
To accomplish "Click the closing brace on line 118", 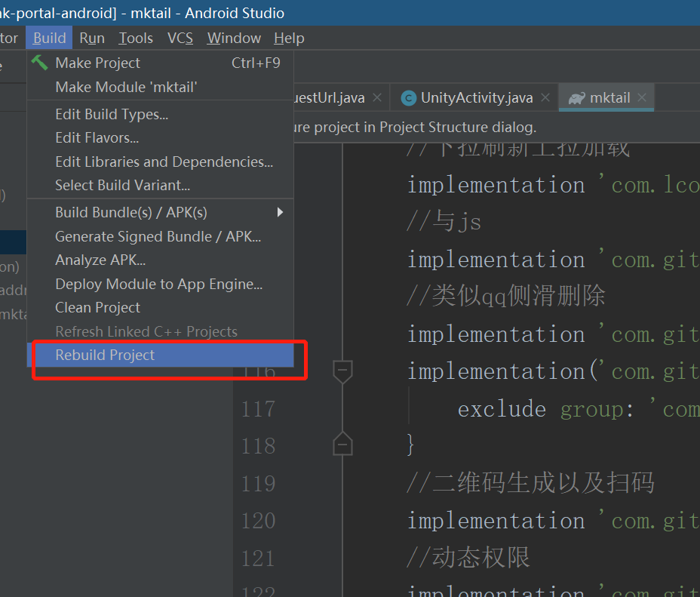I will 410,445.
